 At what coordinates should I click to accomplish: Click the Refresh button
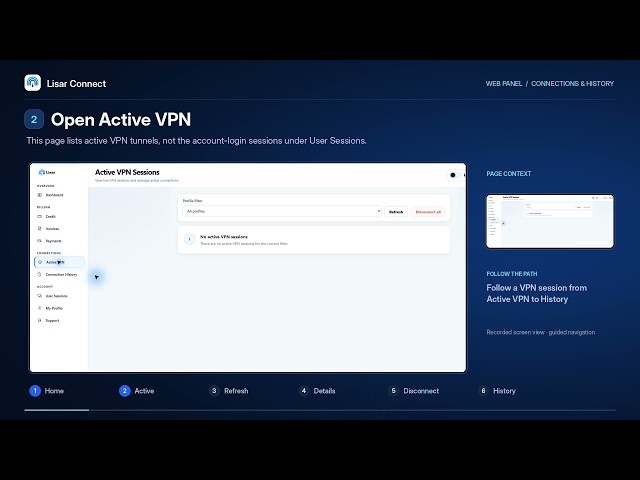396,212
